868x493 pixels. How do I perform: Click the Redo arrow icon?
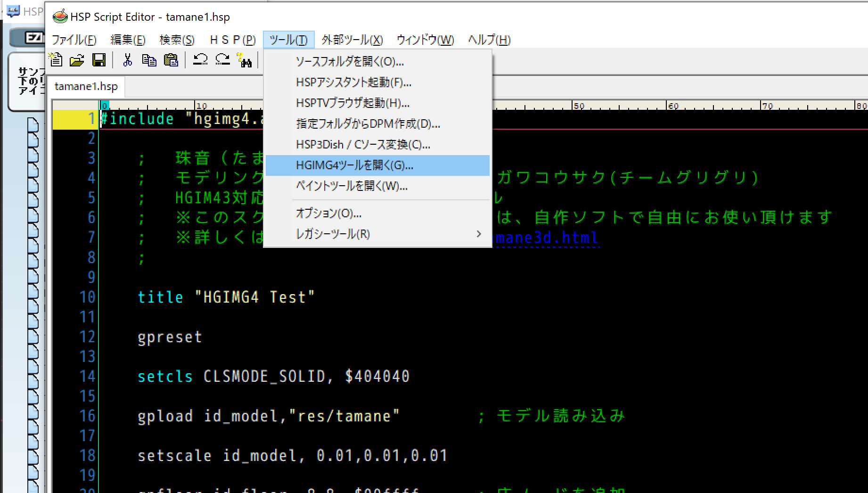coord(222,60)
